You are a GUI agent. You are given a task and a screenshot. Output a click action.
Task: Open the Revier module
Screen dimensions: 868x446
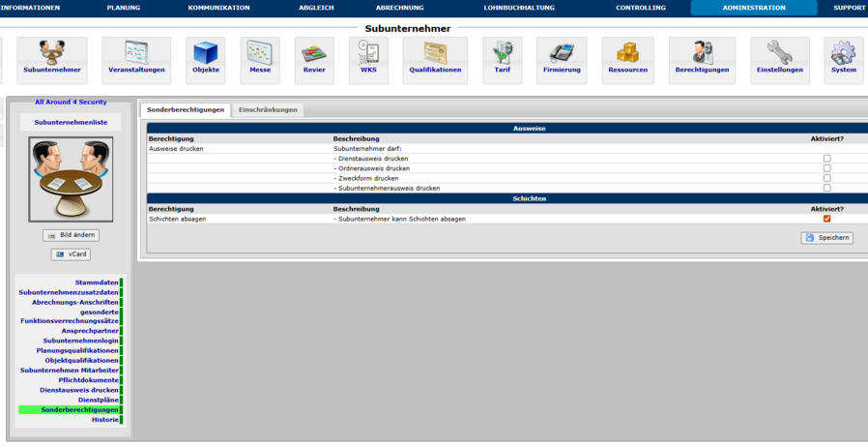314,60
